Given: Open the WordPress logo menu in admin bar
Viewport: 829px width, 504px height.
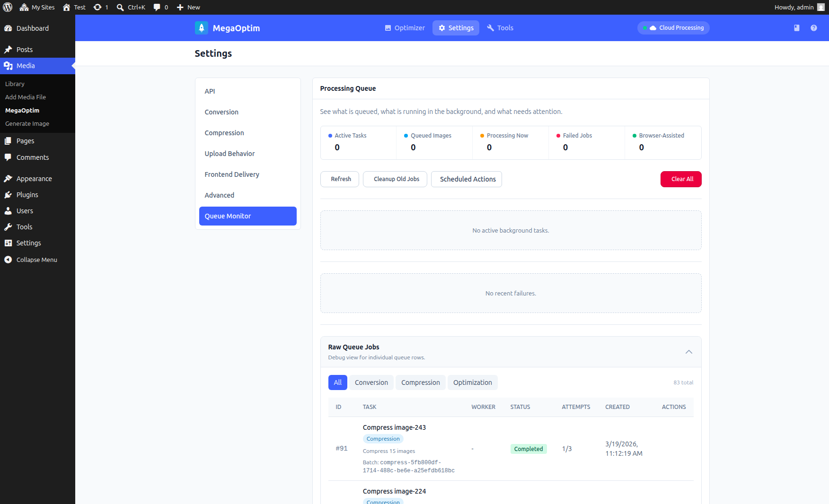Looking at the screenshot, I should click(x=8, y=7).
